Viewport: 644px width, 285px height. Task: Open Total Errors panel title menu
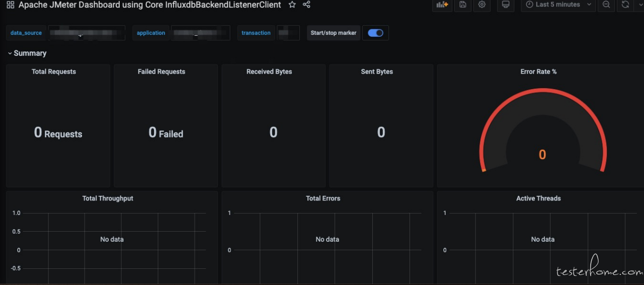tap(323, 198)
